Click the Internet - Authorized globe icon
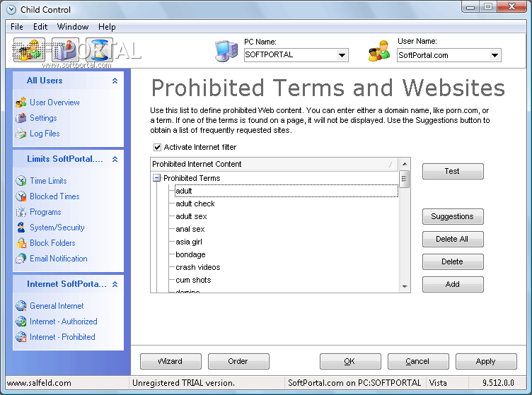The width and height of the screenshot is (532, 395). 21,321
